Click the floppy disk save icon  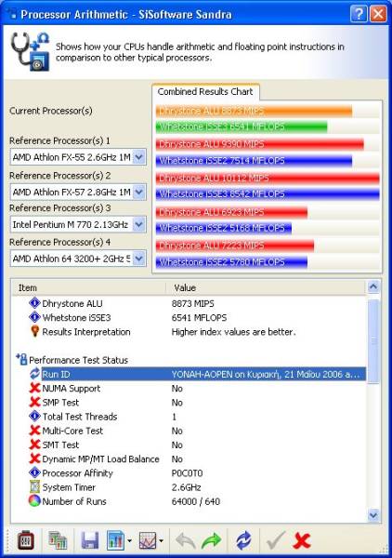pos(90,541)
